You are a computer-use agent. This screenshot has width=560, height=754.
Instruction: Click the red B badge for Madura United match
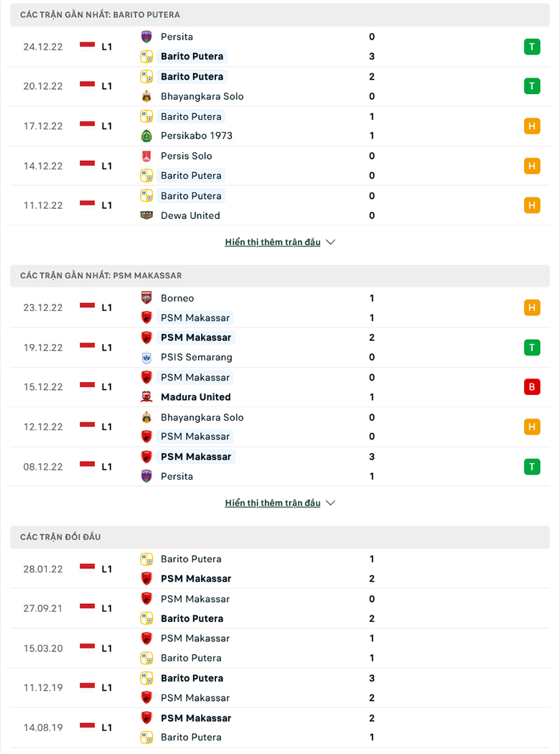tap(532, 386)
